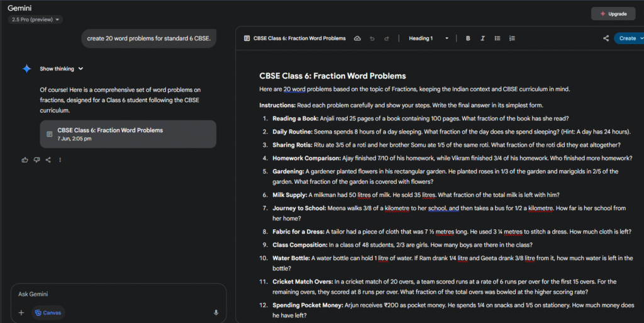Toggle bold formatting in canvas toolbar

(x=468, y=38)
